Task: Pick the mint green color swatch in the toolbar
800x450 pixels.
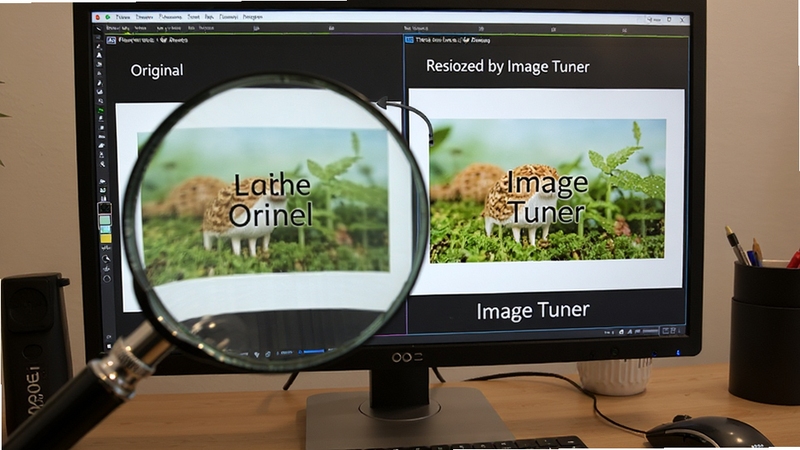Action: [105, 220]
